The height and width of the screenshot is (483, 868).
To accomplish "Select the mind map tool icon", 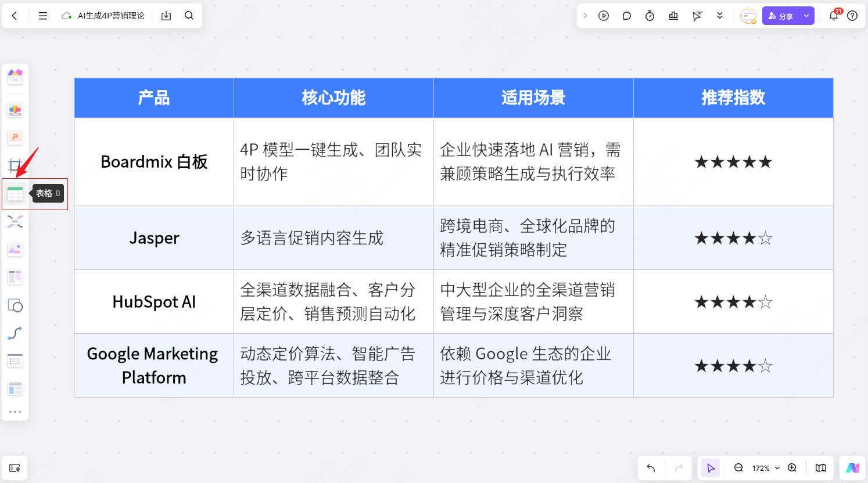I will click(15, 221).
